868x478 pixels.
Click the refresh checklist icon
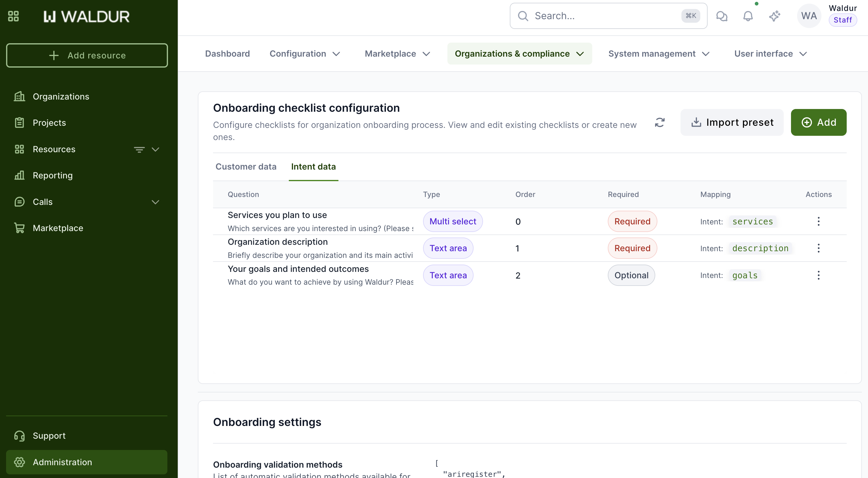point(660,122)
